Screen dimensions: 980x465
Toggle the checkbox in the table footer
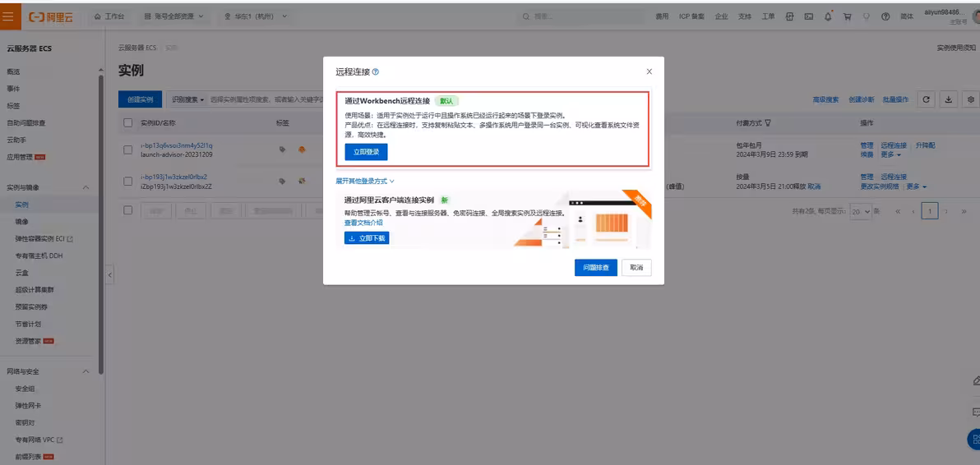[128, 210]
